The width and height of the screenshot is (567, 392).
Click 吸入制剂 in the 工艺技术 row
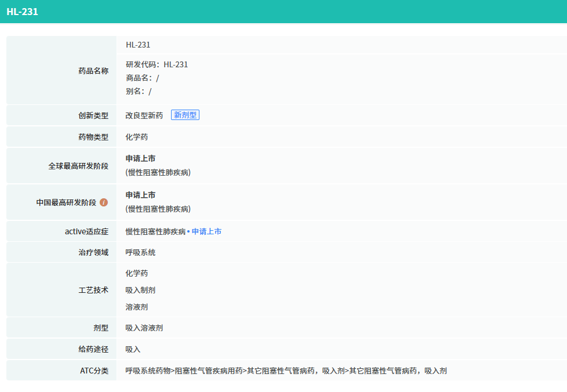140,290
